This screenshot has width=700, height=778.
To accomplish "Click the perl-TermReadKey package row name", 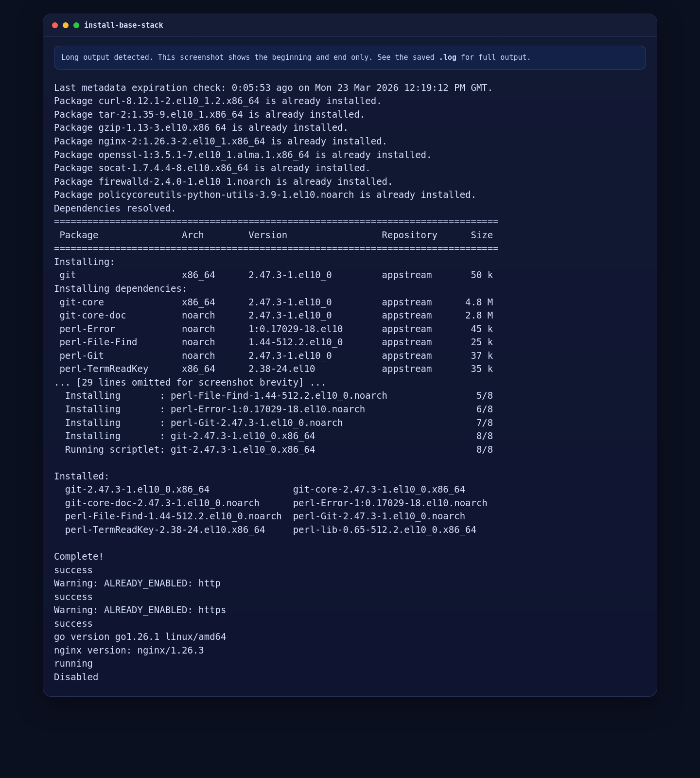I will [x=104, y=369].
